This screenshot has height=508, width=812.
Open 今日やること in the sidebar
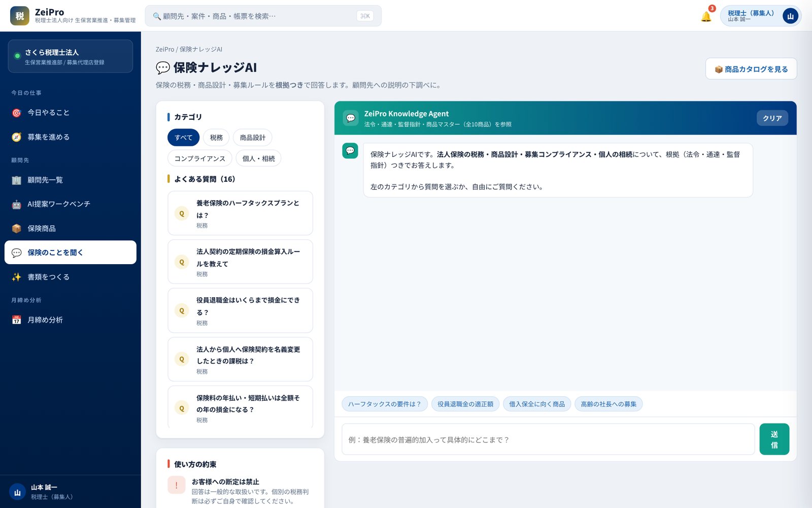pos(71,113)
